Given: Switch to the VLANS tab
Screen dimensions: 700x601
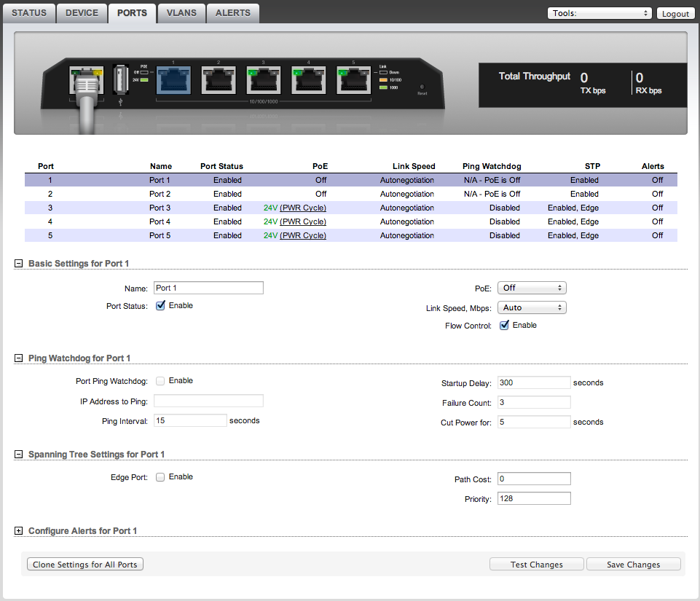Looking at the screenshot, I should [x=180, y=13].
